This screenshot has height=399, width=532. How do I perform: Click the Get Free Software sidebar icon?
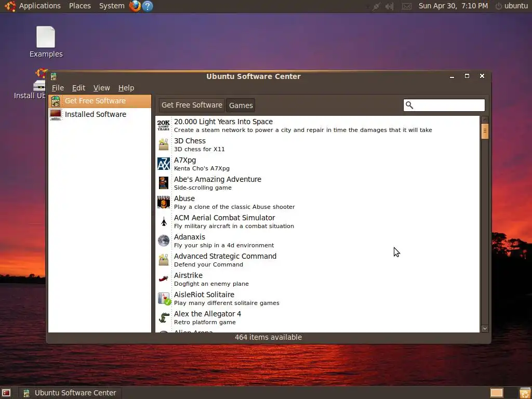(x=55, y=101)
